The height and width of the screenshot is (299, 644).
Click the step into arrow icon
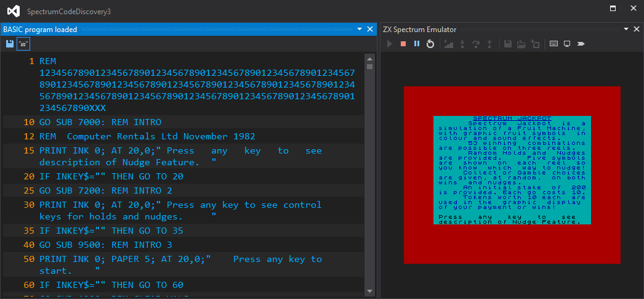pos(462,44)
